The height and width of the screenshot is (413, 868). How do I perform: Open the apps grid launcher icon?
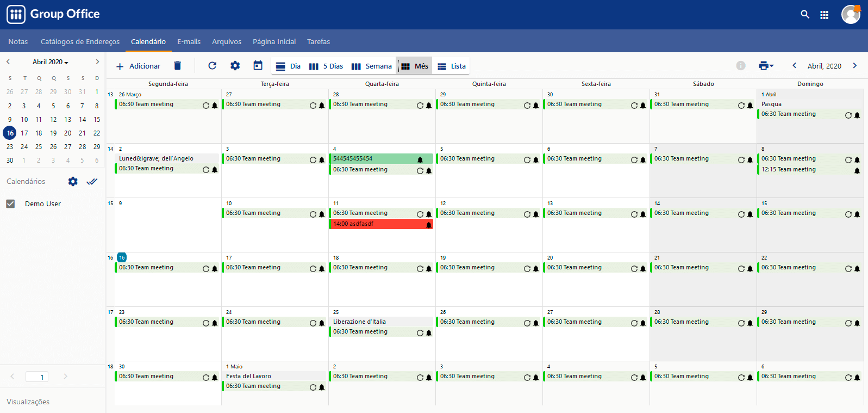825,15
